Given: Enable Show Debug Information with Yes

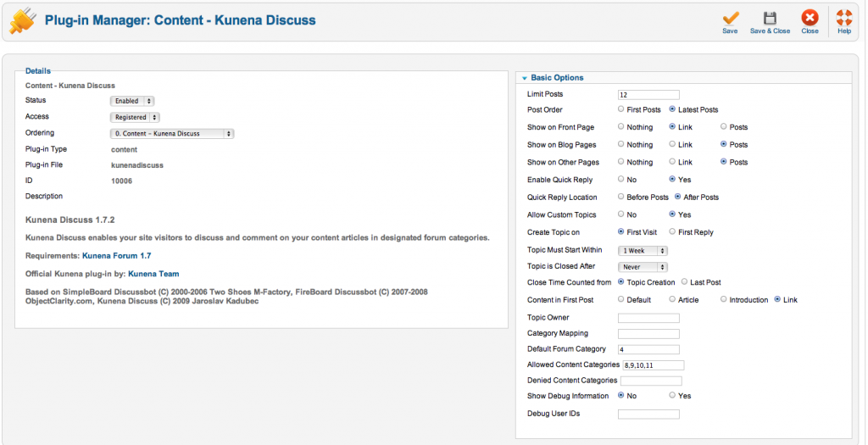Looking at the screenshot, I should pyautogui.click(x=672, y=396).
